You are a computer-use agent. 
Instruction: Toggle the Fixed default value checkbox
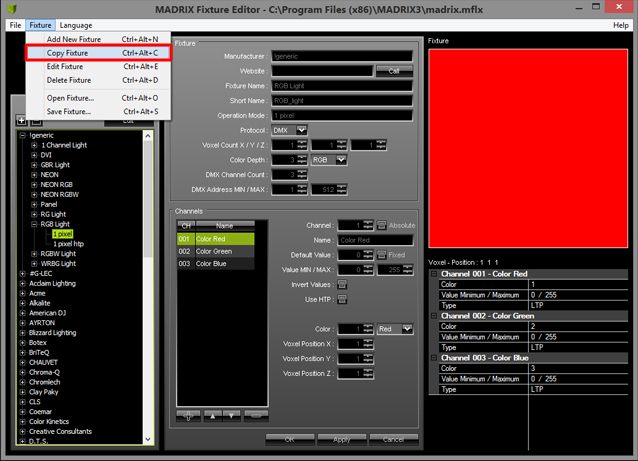[x=381, y=255]
